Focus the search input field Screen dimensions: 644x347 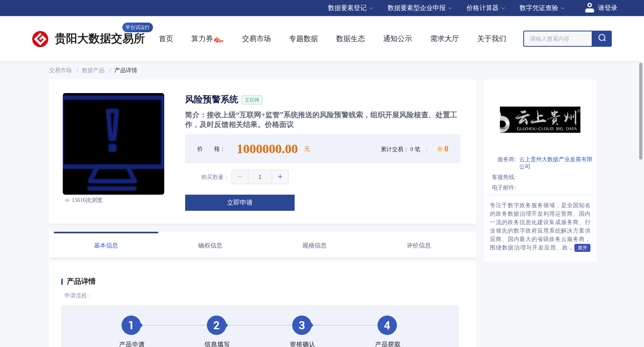coord(558,39)
